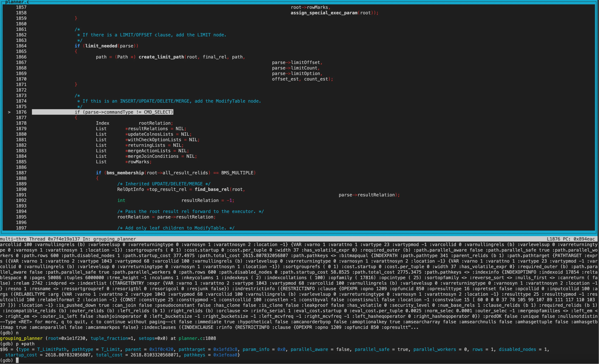The width and height of the screenshot is (599, 364).
Task: Click the bms_membership function call
Action: (x=125, y=173)
